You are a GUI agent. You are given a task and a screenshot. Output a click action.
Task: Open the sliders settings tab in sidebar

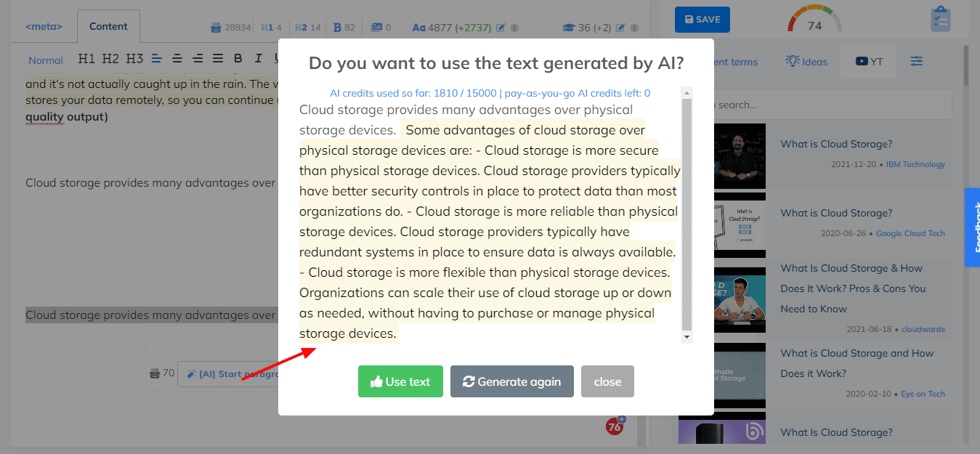917,62
